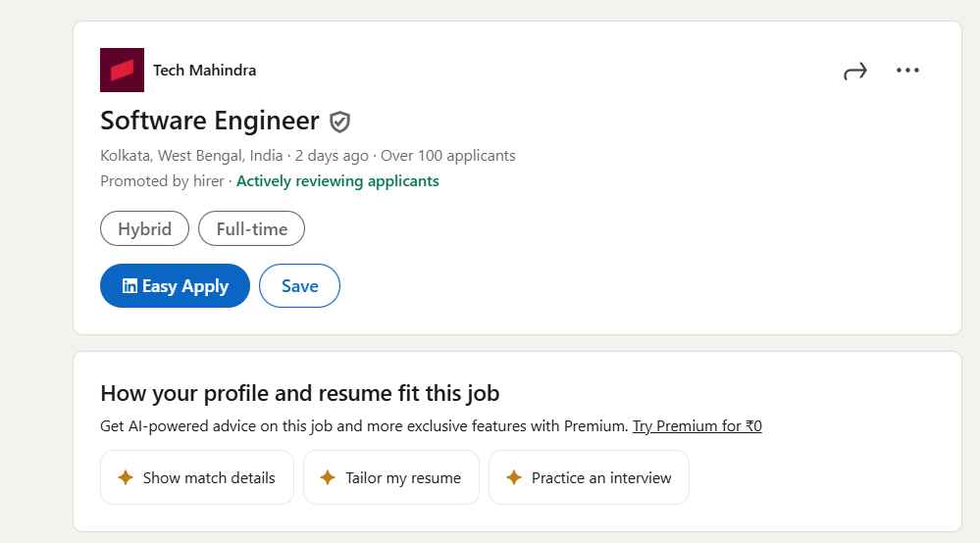The width and height of the screenshot is (980, 543).
Task: Click the Software Engineer job title
Action: (x=210, y=121)
